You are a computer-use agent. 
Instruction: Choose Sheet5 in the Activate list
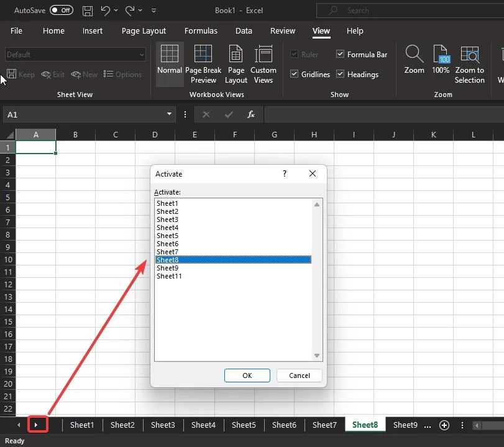tap(233, 236)
